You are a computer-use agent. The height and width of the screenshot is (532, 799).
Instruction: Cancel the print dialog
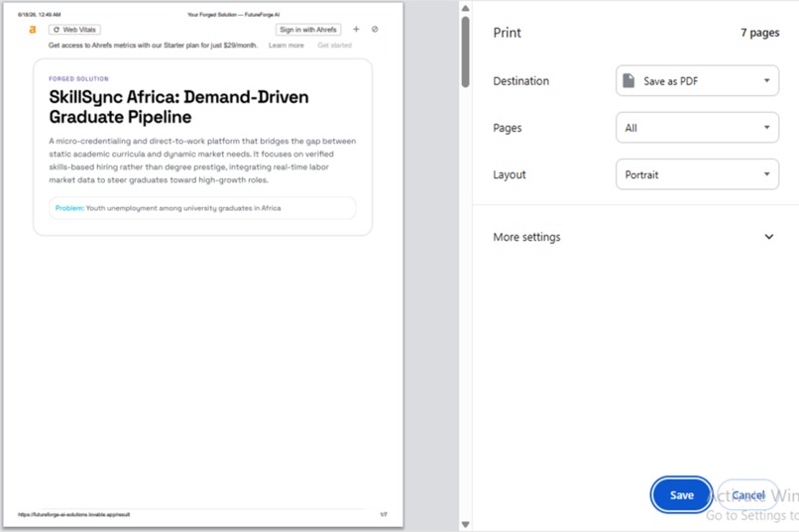pos(748,494)
